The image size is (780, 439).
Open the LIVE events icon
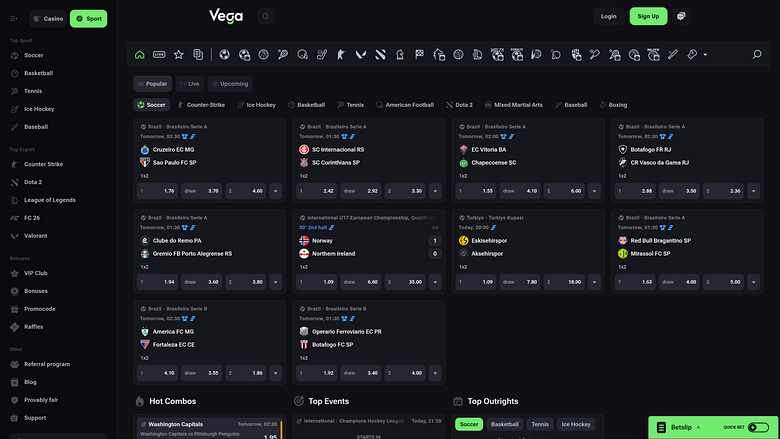coord(159,55)
